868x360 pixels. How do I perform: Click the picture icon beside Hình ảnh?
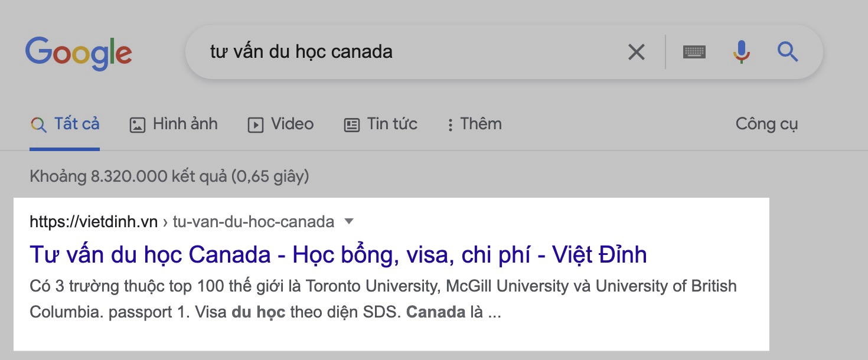(x=137, y=125)
